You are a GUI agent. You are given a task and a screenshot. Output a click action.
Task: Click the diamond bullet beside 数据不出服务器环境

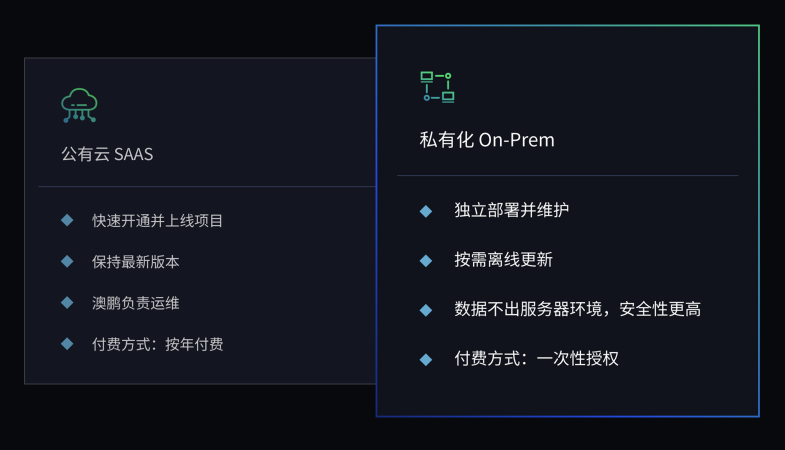[426, 310]
